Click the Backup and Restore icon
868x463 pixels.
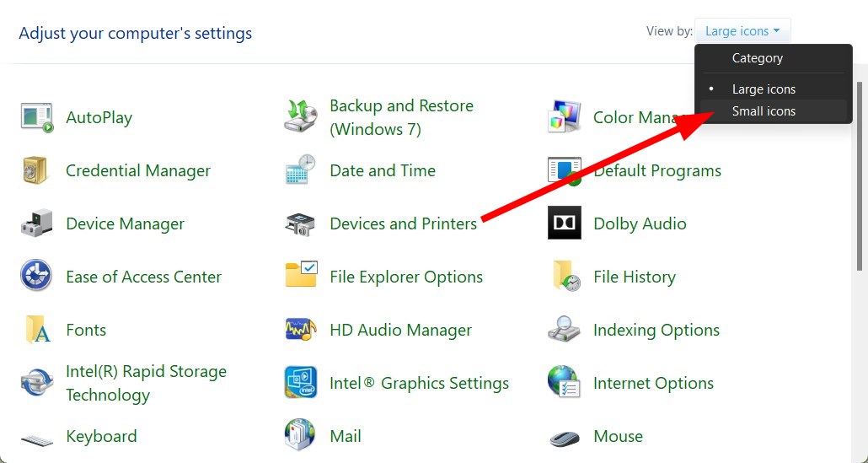[301, 117]
